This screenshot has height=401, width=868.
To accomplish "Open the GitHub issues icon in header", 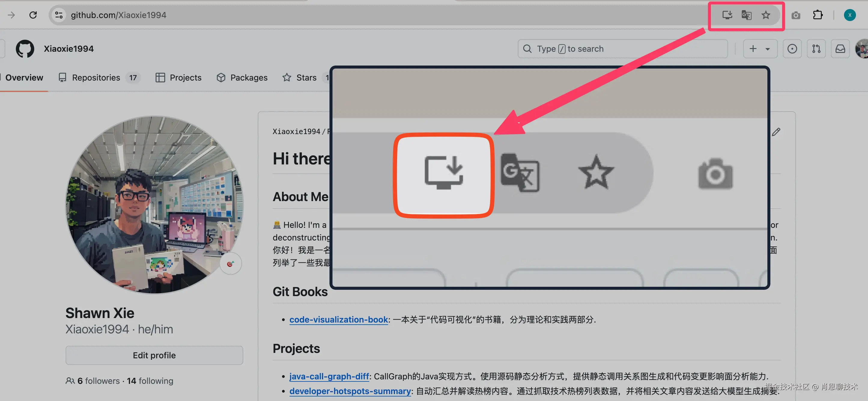I will pyautogui.click(x=792, y=49).
